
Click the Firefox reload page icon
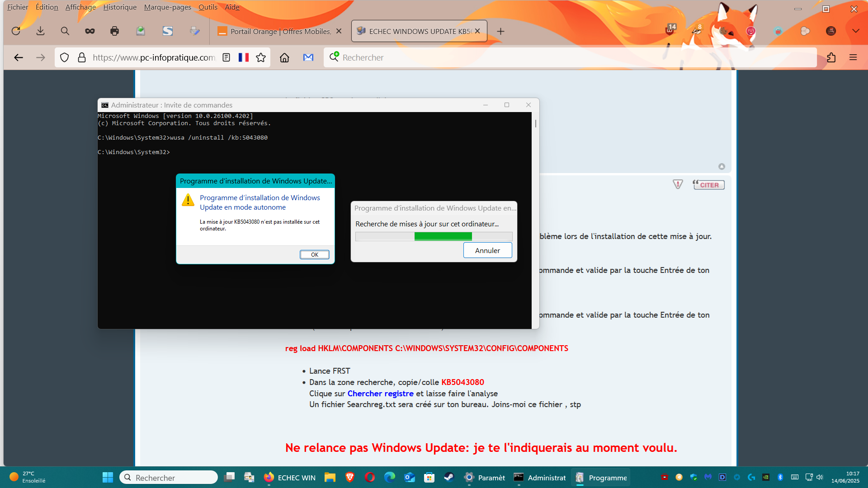click(x=16, y=31)
